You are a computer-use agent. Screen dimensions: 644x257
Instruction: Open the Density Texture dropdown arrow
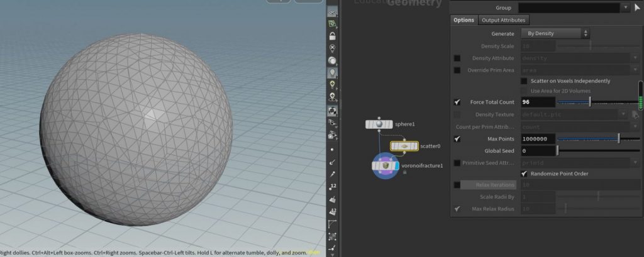click(625, 114)
